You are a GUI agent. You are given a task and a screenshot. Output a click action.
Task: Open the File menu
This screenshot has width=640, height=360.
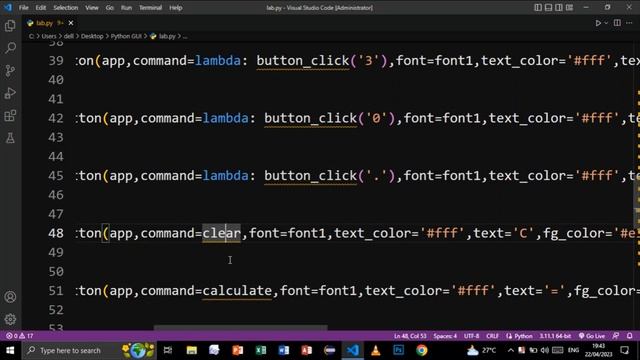(24, 8)
